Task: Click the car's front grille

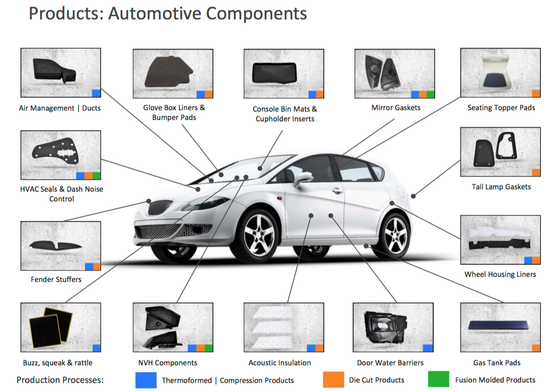Action: click(160, 208)
